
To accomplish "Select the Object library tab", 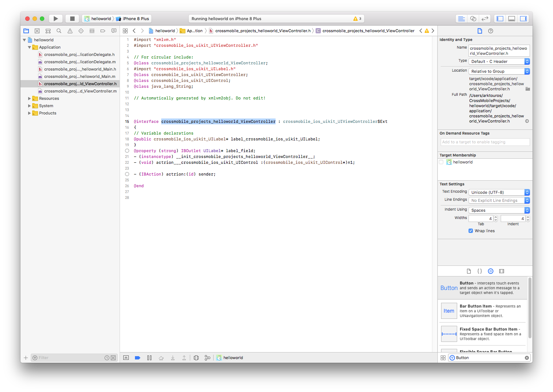I will 491,271.
